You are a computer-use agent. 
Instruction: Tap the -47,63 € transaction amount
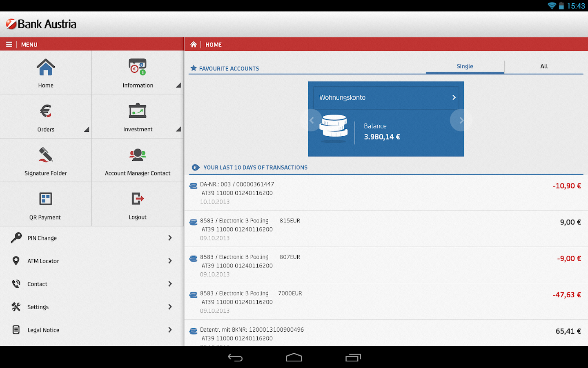tap(567, 295)
